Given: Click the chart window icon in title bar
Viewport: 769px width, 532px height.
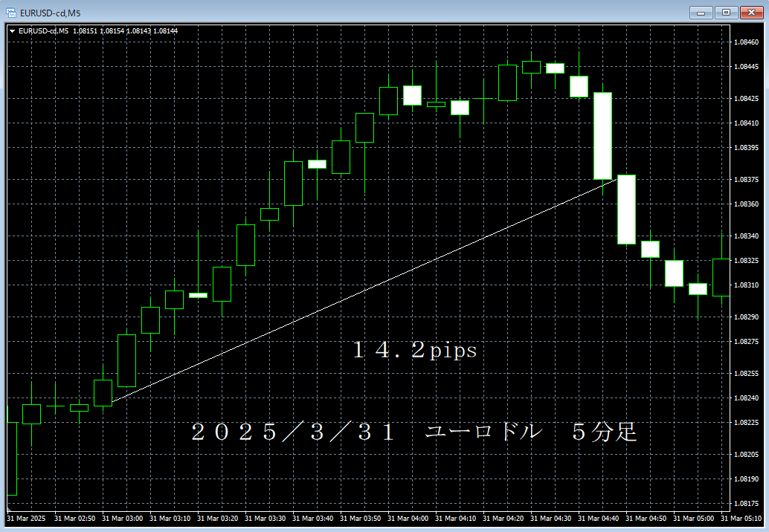Looking at the screenshot, I should point(11,13).
